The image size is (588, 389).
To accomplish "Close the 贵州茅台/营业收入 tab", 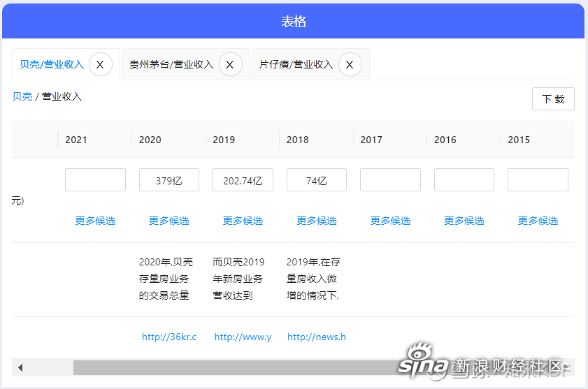I will pos(230,64).
